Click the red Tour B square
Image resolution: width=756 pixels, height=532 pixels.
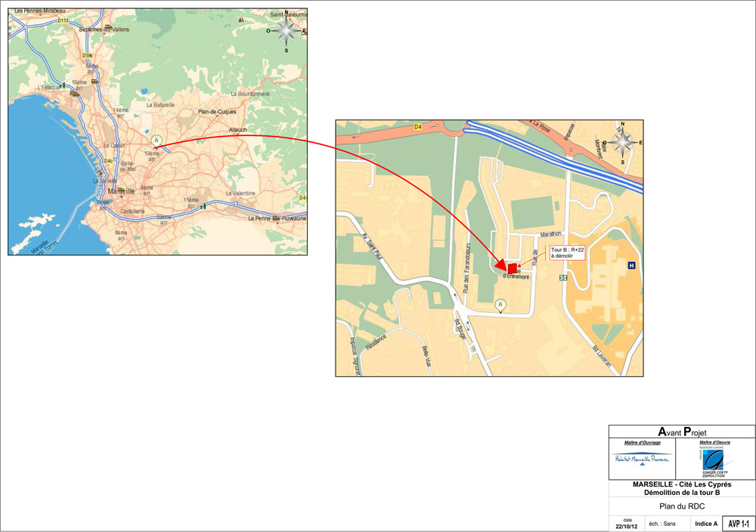pyautogui.click(x=512, y=268)
